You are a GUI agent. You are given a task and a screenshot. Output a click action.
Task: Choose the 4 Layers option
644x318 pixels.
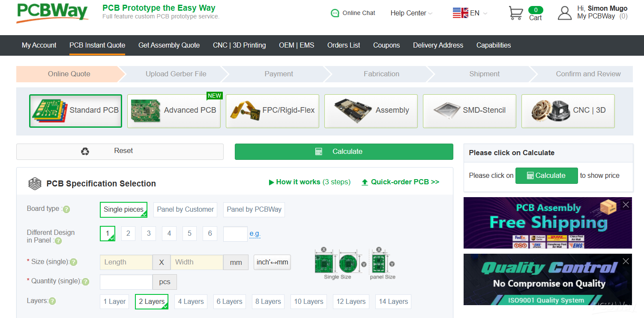pos(191,302)
